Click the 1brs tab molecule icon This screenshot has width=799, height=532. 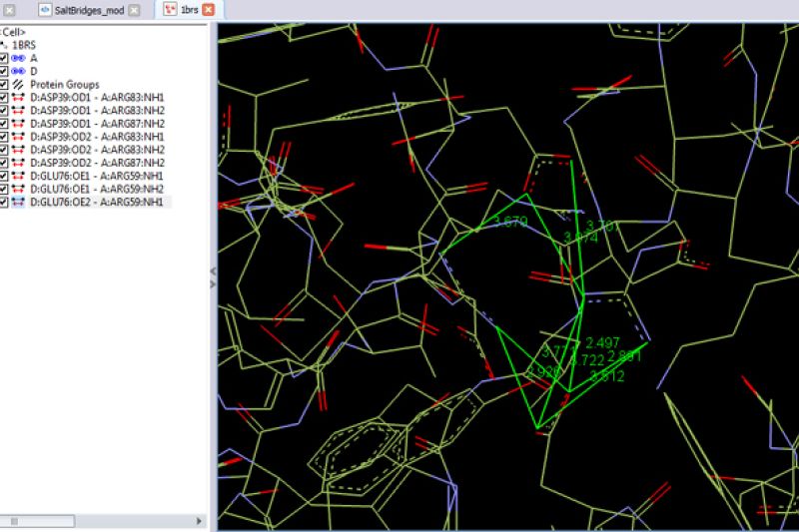tap(170, 9)
